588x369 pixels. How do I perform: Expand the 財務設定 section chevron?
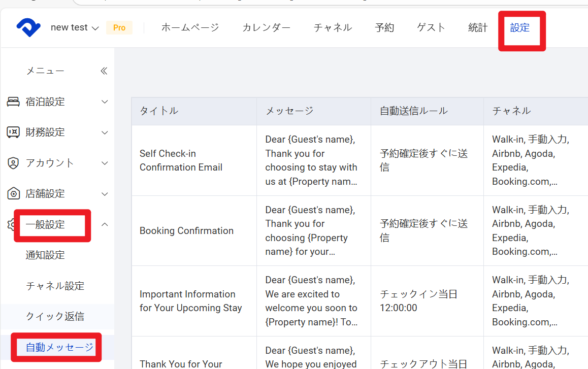pos(105,132)
